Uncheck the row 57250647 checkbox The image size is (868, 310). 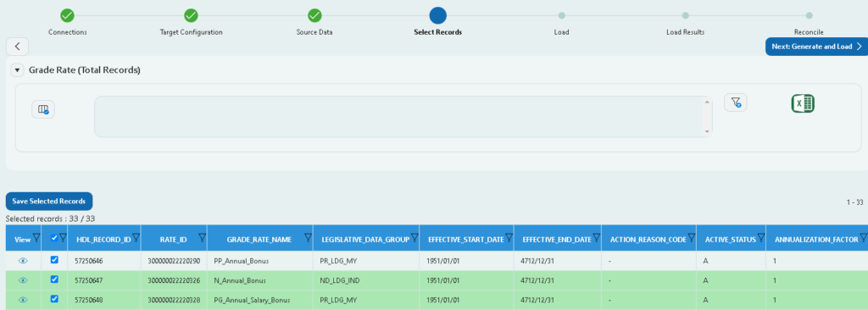[54, 280]
